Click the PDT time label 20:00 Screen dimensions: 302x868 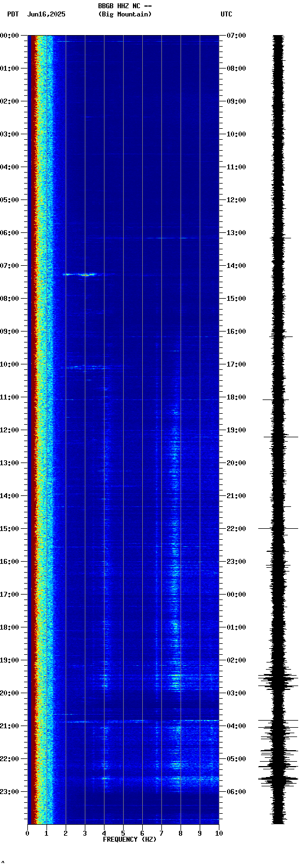click(x=10, y=693)
